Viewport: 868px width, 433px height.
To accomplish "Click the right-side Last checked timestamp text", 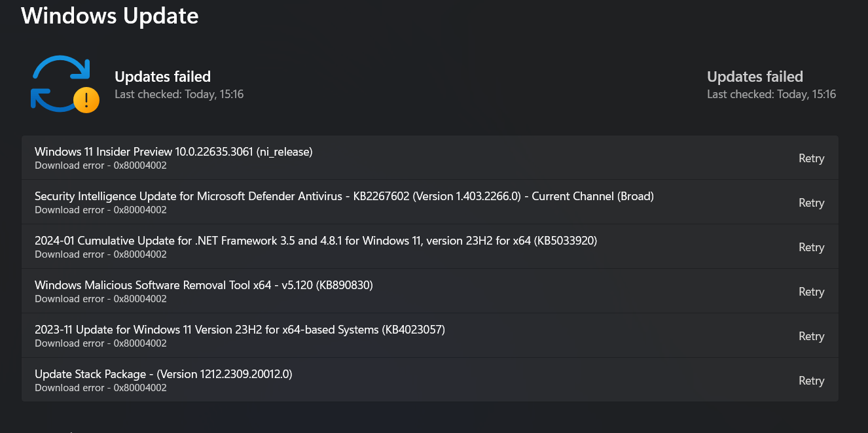I will [771, 94].
